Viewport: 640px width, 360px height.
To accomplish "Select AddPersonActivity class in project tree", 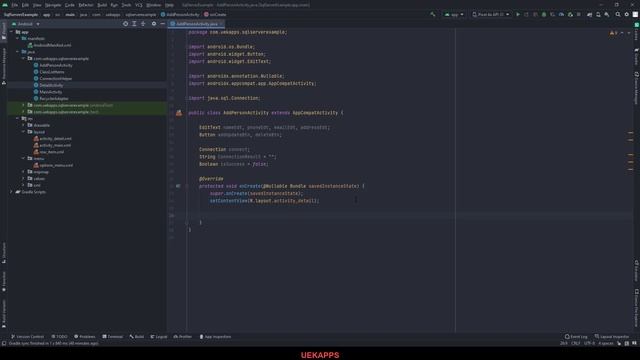I will (x=56, y=65).
